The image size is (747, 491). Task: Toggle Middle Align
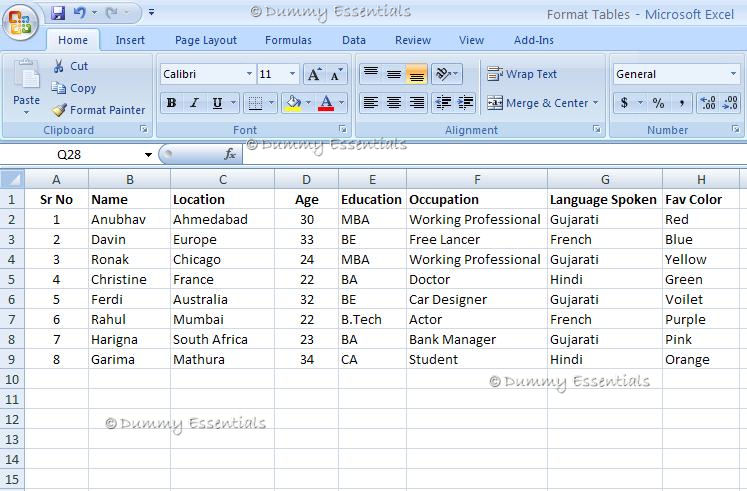(394, 74)
